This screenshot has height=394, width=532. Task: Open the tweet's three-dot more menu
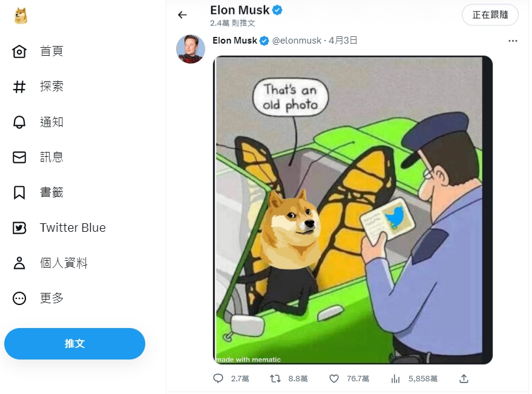tap(513, 41)
